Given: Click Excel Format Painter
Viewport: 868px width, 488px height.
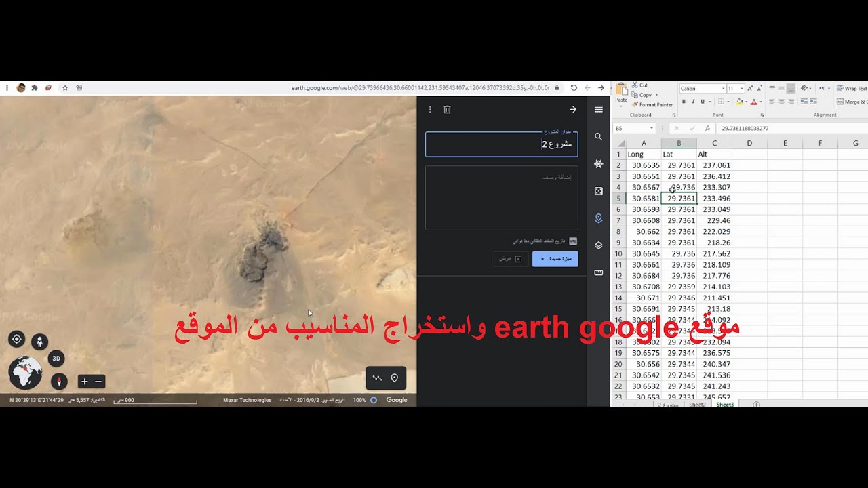Looking at the screenshot, I should [x=652, y=104].
